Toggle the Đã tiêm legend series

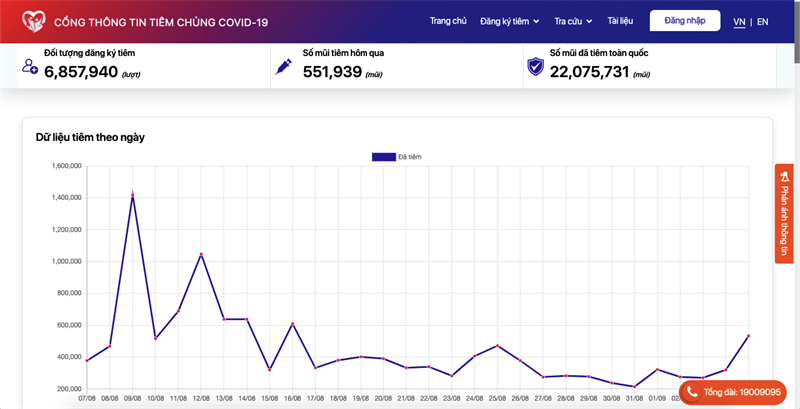(384, 157)
